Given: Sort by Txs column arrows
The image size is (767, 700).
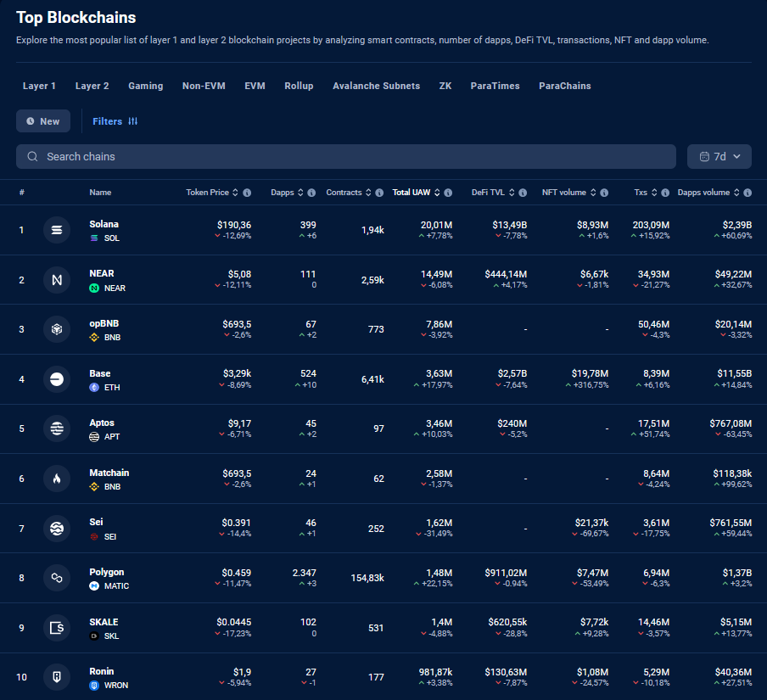Looking at the screenshot, I should [x=654, y=193].
